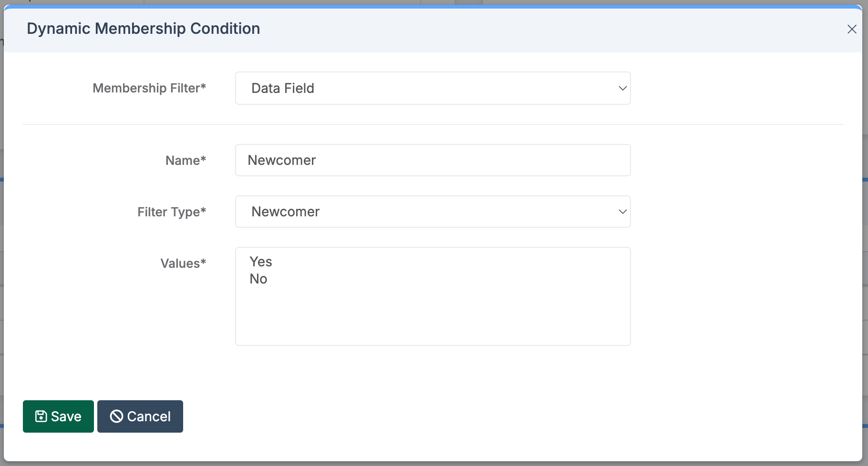Click the "Membership Filter*" field label
868x466 pixels.
[x=149, y=88]
